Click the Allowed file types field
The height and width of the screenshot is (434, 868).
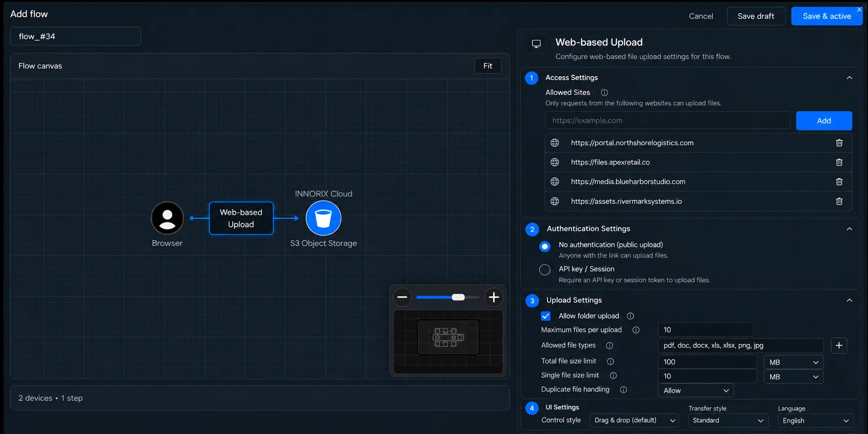[x=741, y=345]
